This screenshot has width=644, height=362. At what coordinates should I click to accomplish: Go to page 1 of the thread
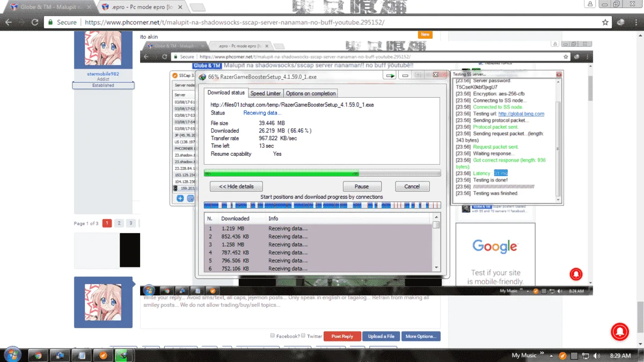point(107,223)
